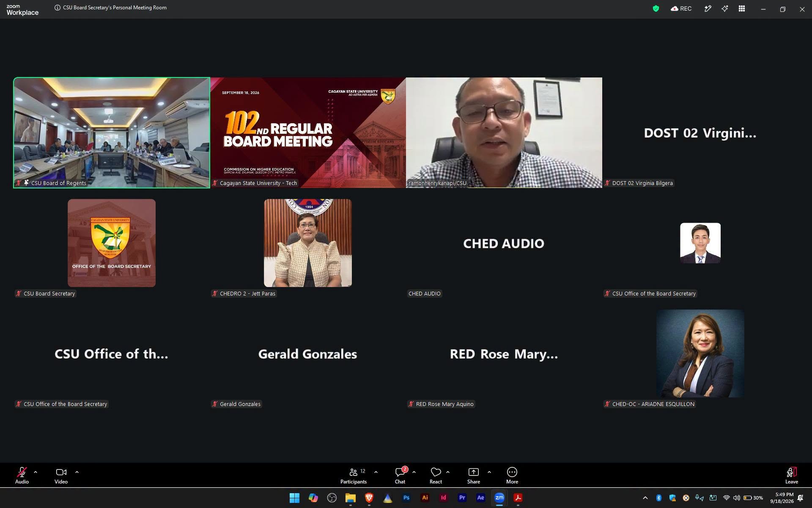Image resolution: width=812 pixels, height=508 pixels.
Task: Change view layout with grid icon
Action: (742, 8)
